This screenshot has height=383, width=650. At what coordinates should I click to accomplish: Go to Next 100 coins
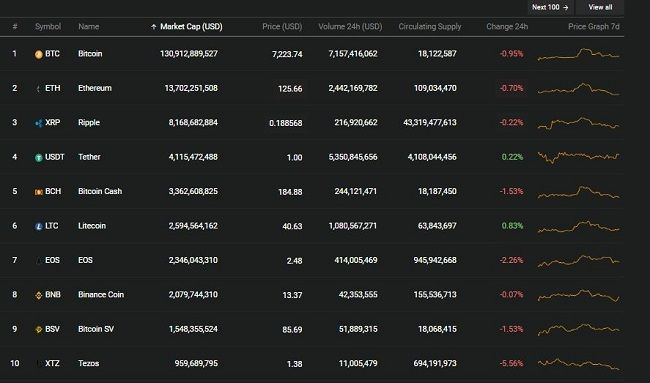pos(550,7)
